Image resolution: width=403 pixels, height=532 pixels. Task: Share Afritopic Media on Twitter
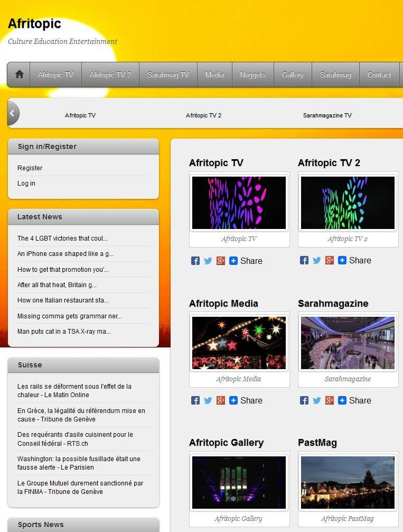tap(208, 400)
